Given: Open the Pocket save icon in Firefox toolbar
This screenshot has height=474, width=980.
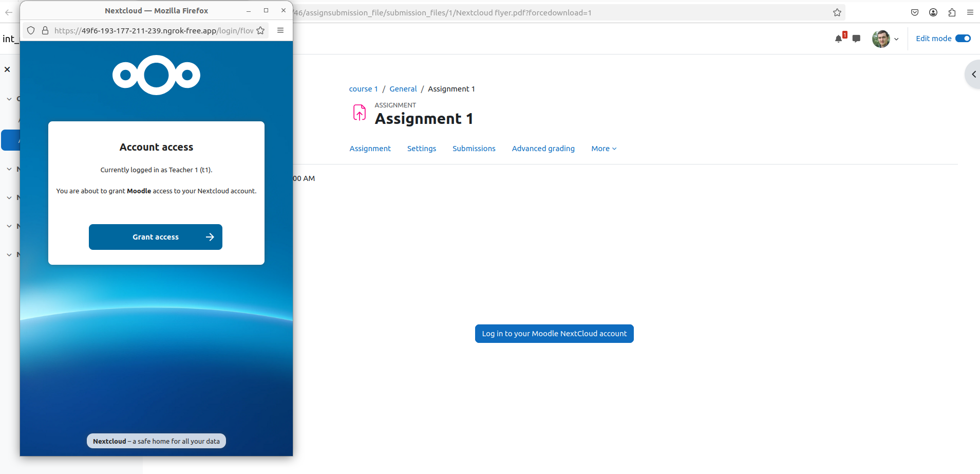Looking at the screenshot, I should [x=915, y=12].
